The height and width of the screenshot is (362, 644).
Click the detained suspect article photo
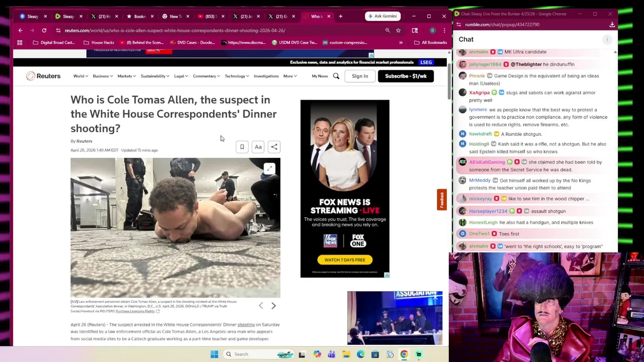pos(175,228)
